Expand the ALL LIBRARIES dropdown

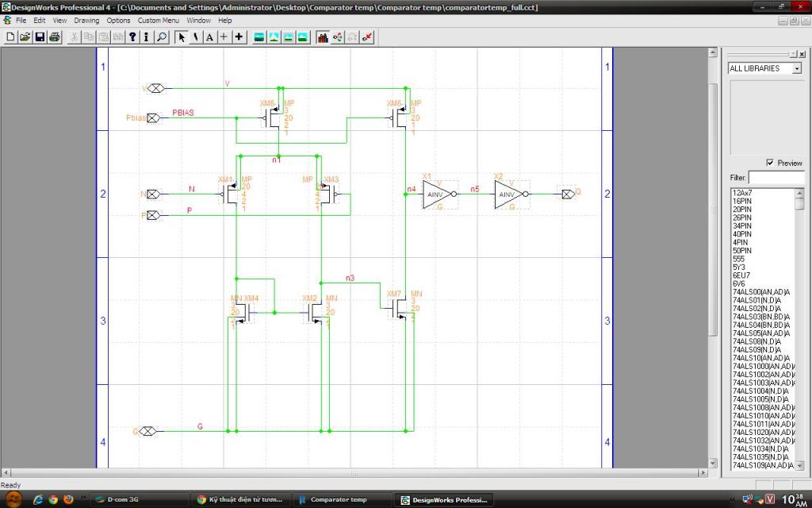(x=797, y=69)
